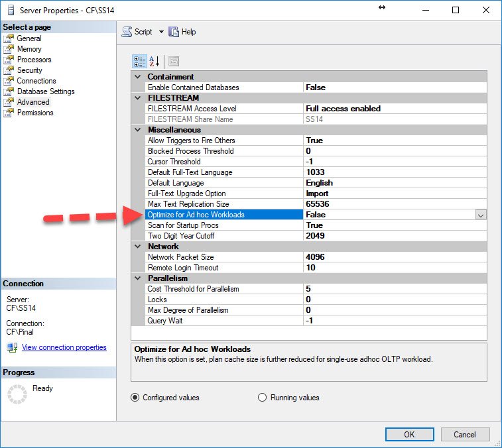The image size is (502, 448).
Task: Click the server icon in title bar
Action: [11, 10]
